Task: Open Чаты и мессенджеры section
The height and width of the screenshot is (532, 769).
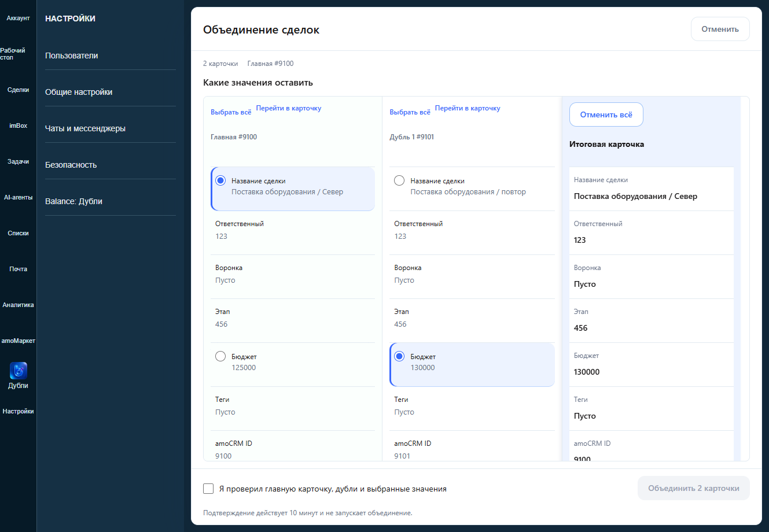Action: tap(85, 128)
